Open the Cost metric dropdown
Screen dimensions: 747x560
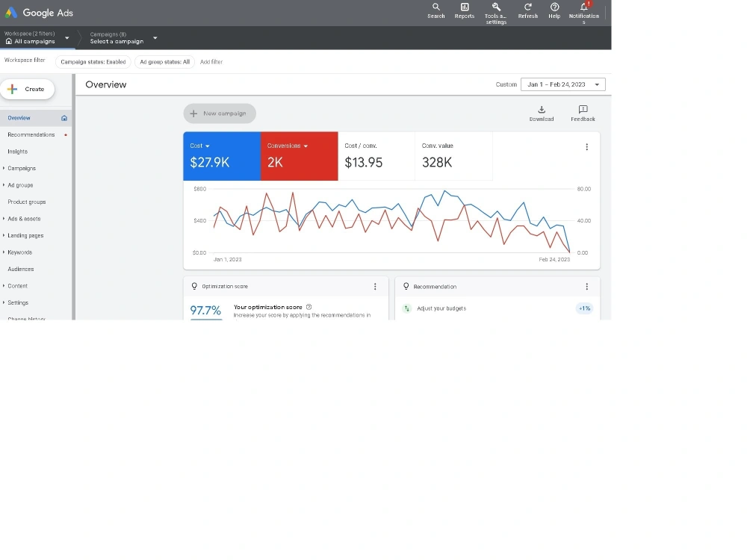[x=199, y=146]
